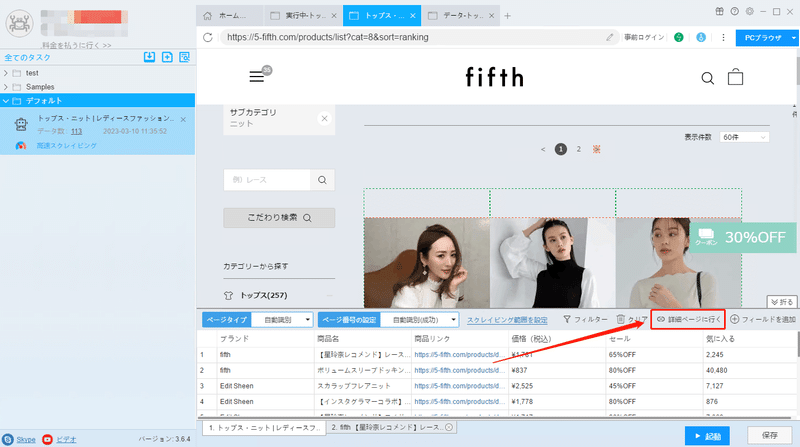
Task: Click the green circle icon beside 事前ログイン
Action: [x=679, y=37]
